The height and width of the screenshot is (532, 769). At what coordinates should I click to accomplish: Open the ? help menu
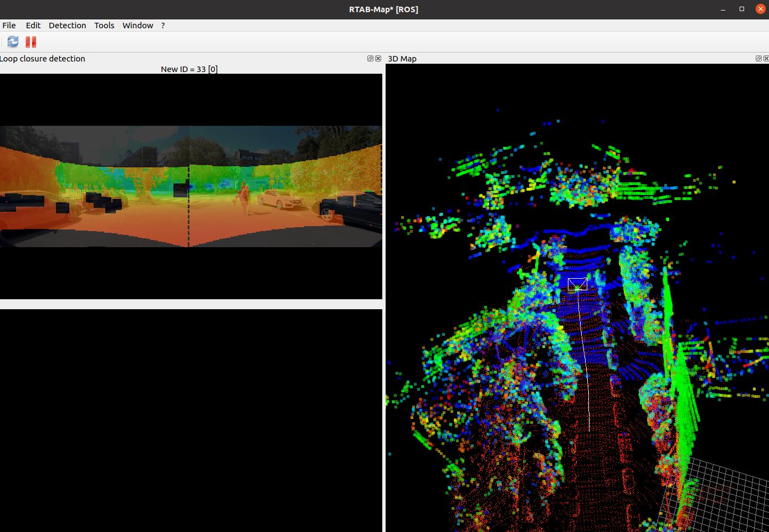(x=163, y=25)
